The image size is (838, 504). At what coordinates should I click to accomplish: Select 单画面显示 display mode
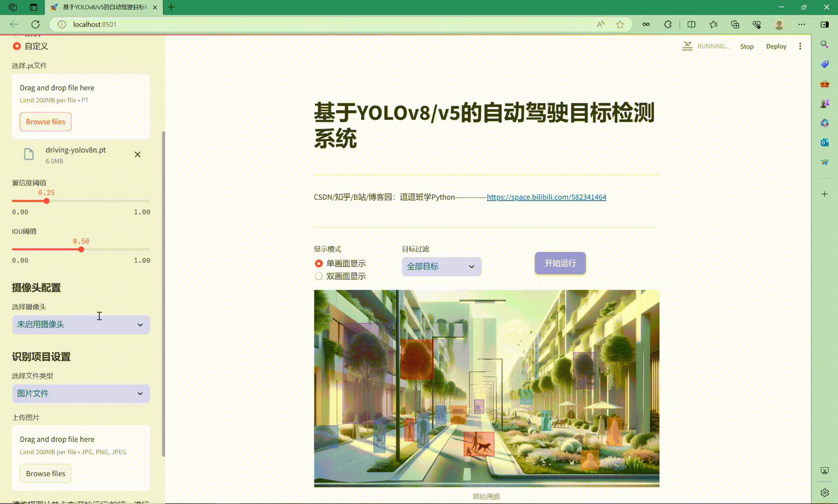pos(340,264)
